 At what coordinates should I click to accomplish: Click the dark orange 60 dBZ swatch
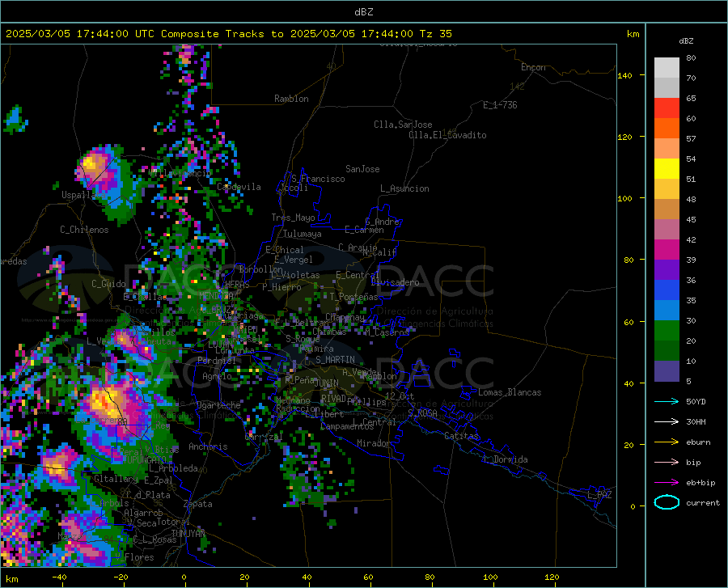(x=667, y=128)
